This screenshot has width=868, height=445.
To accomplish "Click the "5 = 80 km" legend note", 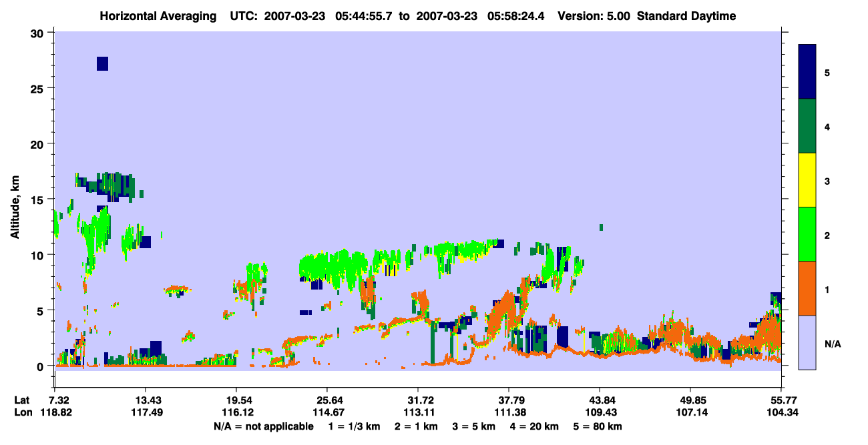I will pos(598,426).
